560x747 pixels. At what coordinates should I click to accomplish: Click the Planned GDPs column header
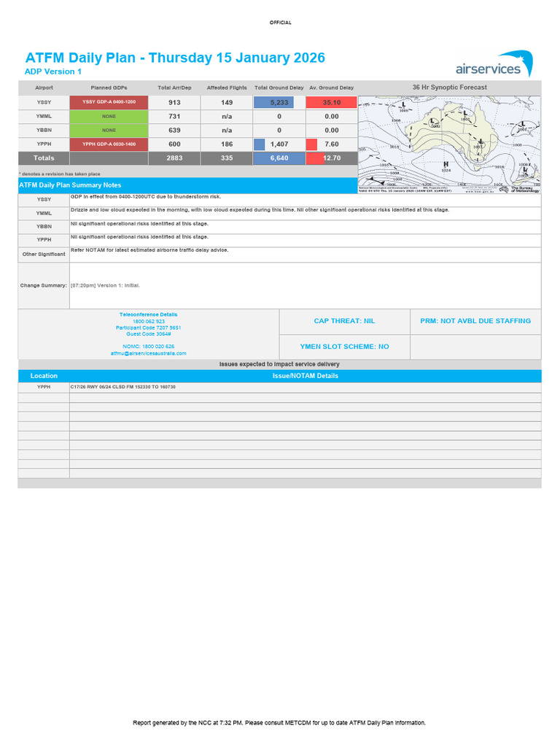tap(109, 88)
